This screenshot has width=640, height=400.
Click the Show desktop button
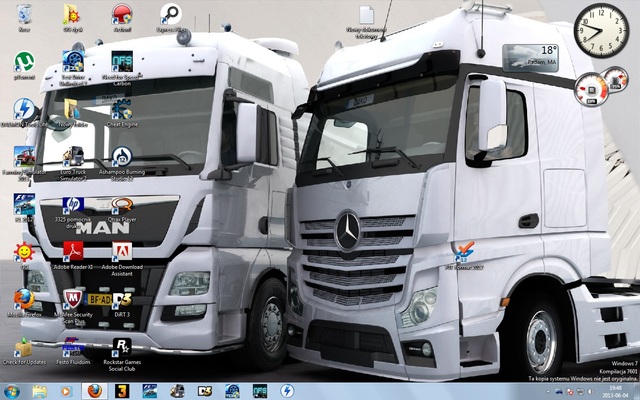point(637,391)
